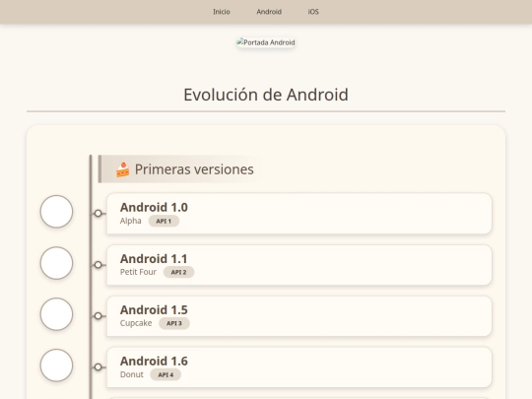Click the Cupcake codename text
The height and width of the screenshot is (399, 532).
pos(136,323)
